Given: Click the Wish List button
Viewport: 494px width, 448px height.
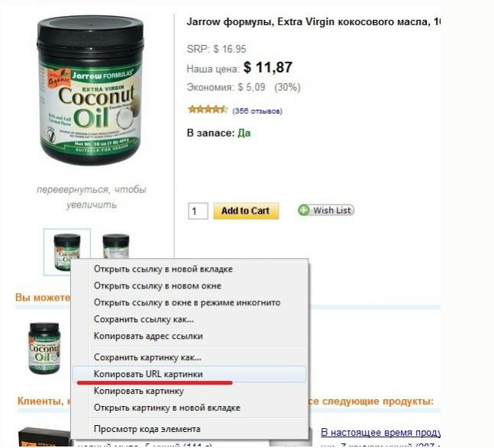Looking at the screenshot, I should (326, 210).
